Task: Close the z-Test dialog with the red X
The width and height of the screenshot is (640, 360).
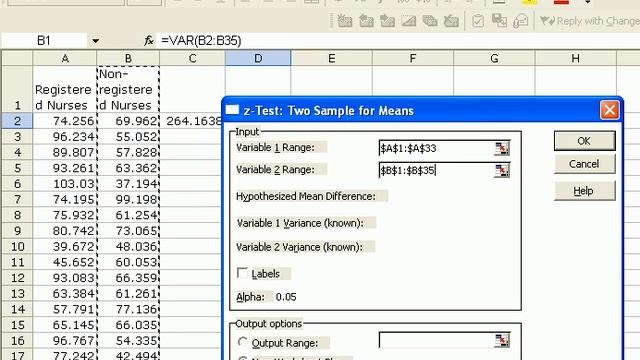Action: (x=609, y=110)
